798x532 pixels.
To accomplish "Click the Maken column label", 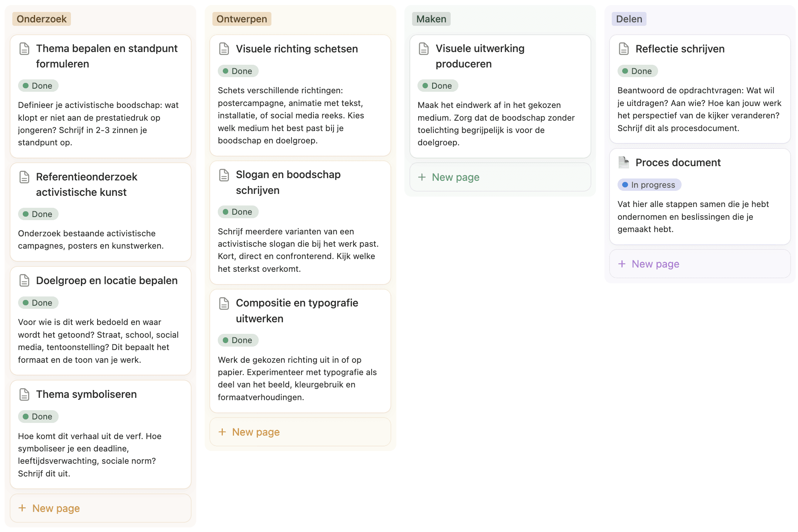I will click(431, 19).
